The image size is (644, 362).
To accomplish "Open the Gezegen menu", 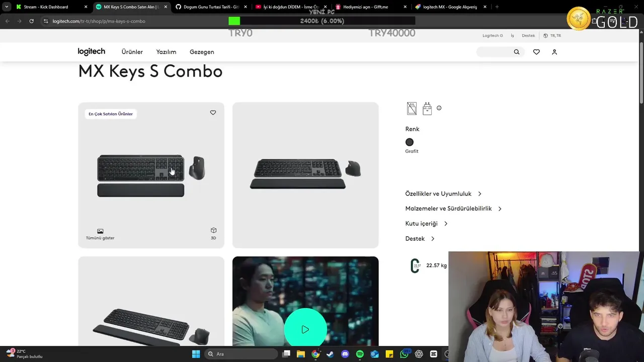I will click(x=202, y=52).
